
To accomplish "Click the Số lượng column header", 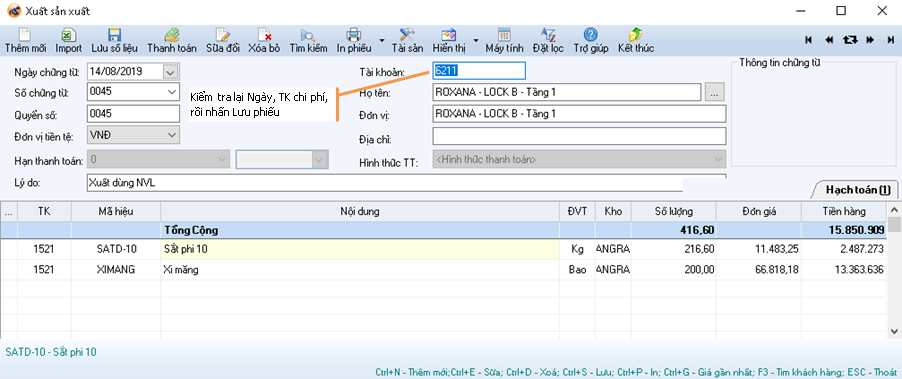I will [674, 211].
